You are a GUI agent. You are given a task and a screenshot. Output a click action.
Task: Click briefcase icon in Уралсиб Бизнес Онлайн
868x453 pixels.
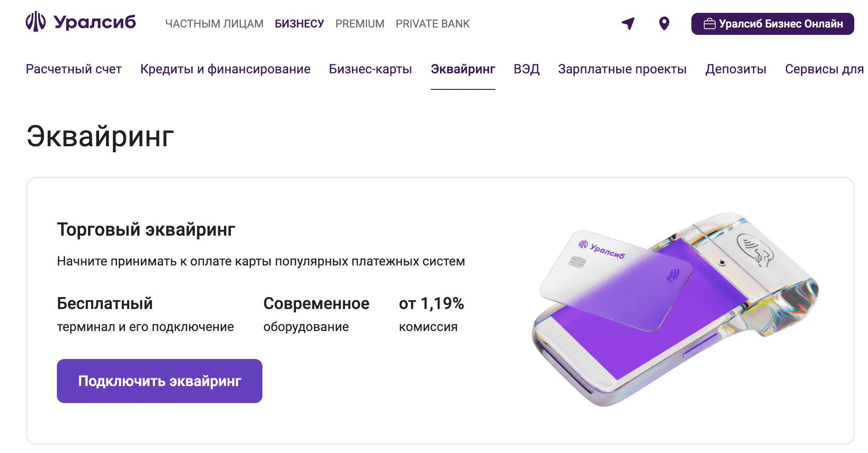point(709,24)
